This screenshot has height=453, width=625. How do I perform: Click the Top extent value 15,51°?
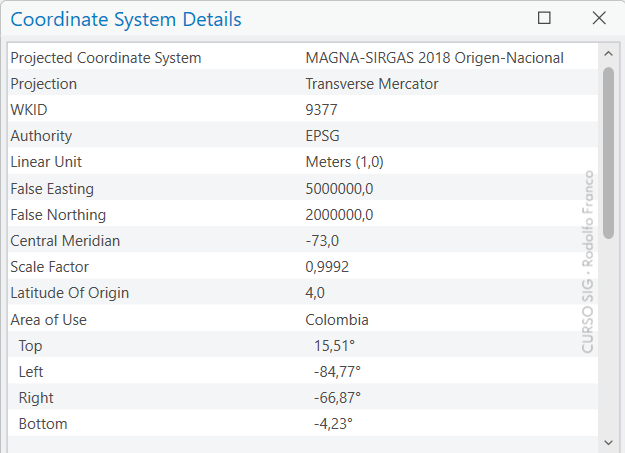(x=334, y=346)
